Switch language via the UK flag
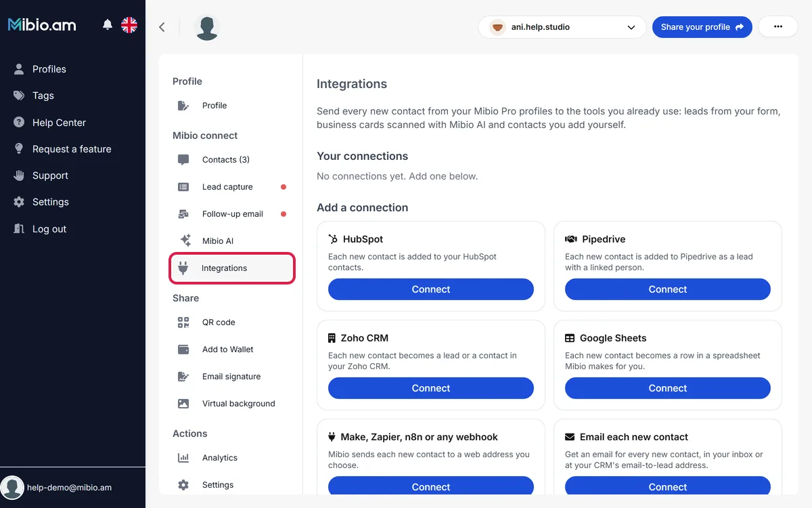The image size is (812, 508). (x=129, y=25)
